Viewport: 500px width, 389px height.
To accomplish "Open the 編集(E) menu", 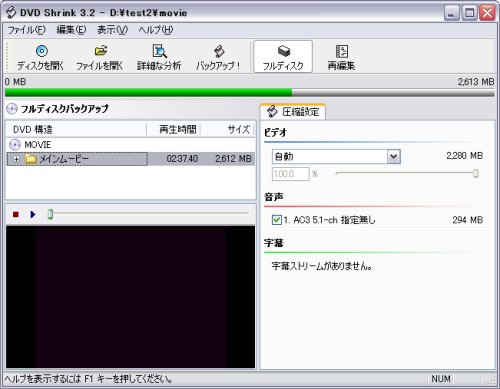I will pyautogui.click(x=71, y=30).
